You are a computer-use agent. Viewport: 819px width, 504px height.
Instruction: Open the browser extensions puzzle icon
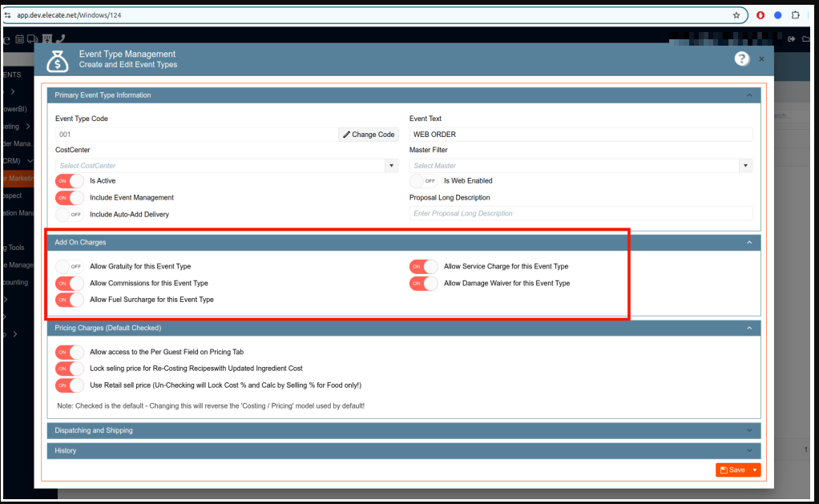click(x=795, y=15)
